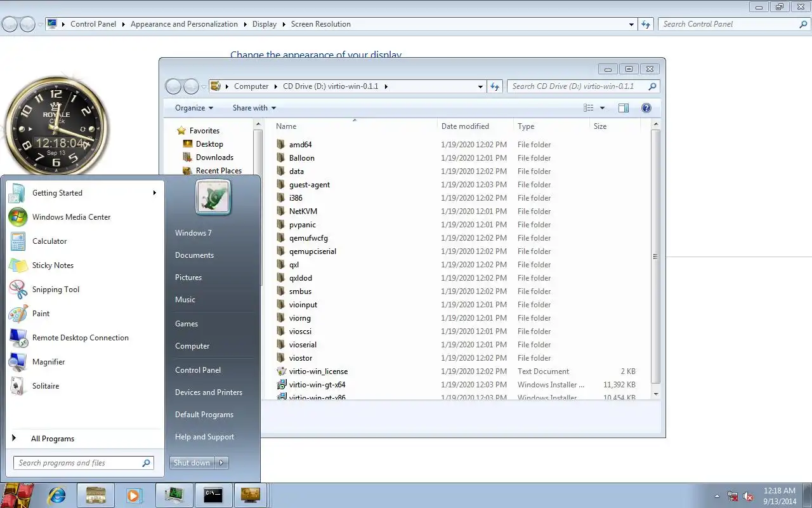Click the user account picture
This screenshot has height=508, width=812.
tap(213, 197)
